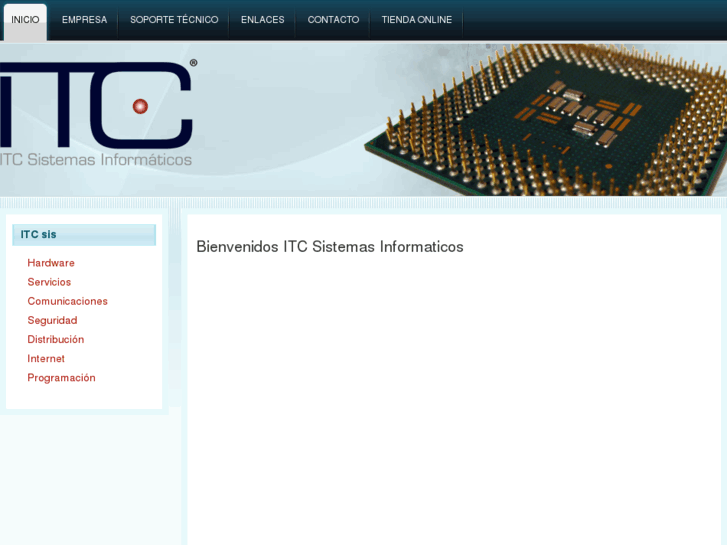
Task: Click the 'ITC Sistemas Informáticos' banner caption
Action: [x=96, y=160]
